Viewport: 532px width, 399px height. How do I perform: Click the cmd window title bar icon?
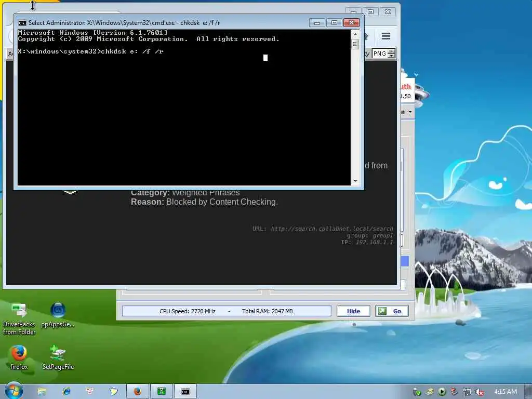tap(22, 23)
